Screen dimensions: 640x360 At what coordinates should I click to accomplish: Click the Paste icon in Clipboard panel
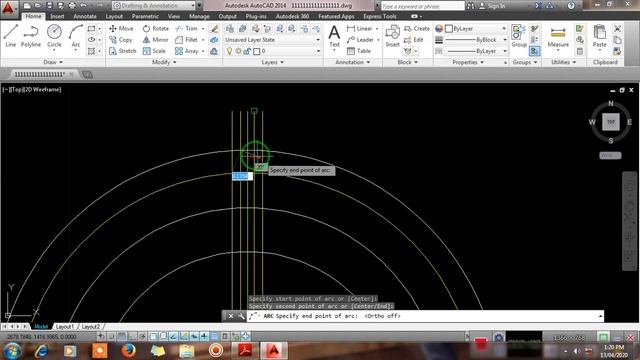(x=600, y=36)
